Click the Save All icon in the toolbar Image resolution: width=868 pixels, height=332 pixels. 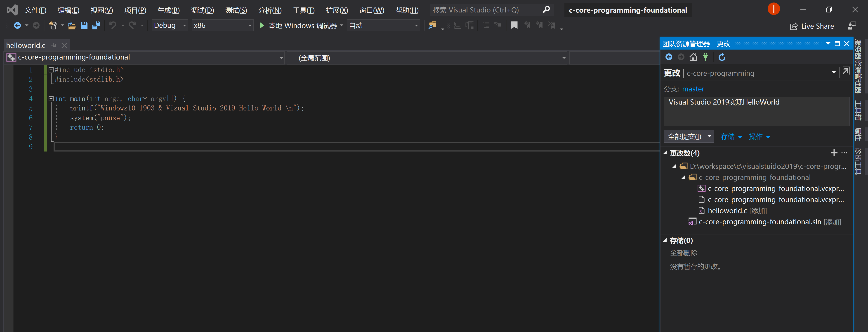click(97, 25)
